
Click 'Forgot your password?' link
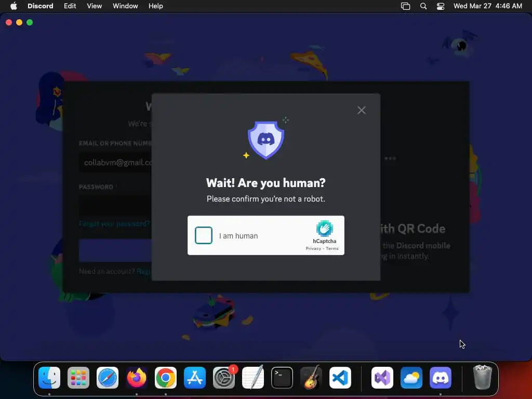coord(114,223)
